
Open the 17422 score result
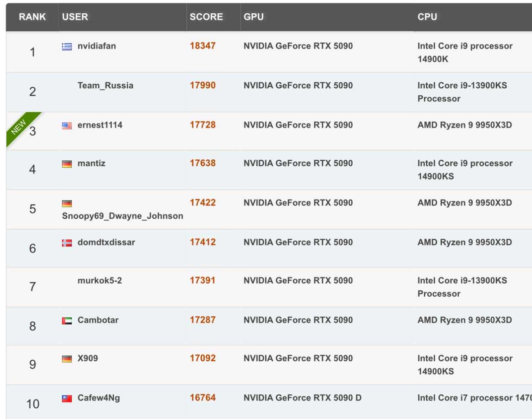[203, 203]
